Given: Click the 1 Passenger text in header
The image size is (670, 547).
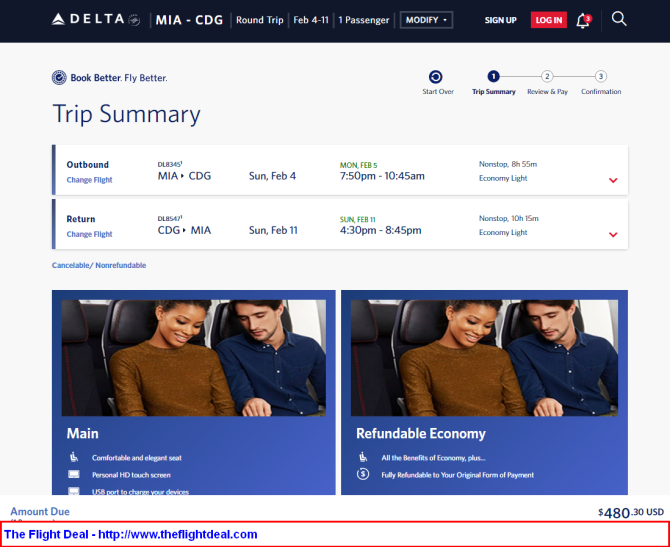Looking at the screenshot, I should click(364, 20).
